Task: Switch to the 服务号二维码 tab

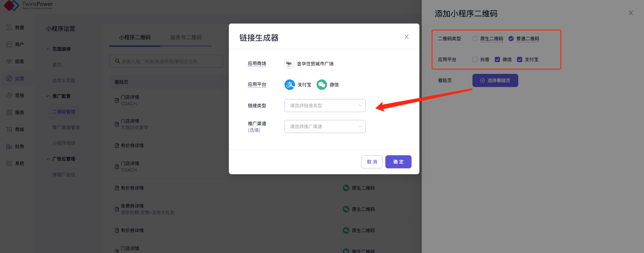Action: 186,37
